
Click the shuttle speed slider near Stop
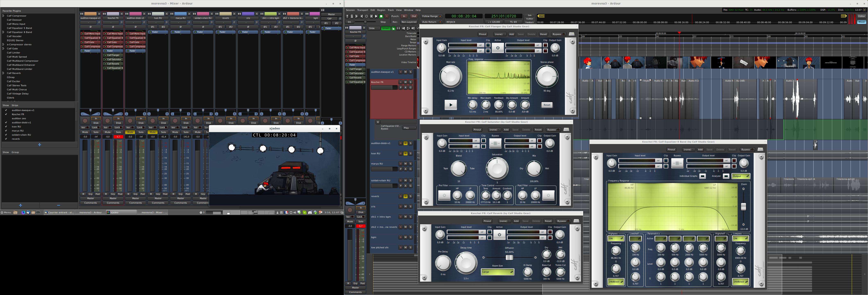point(365,22)
